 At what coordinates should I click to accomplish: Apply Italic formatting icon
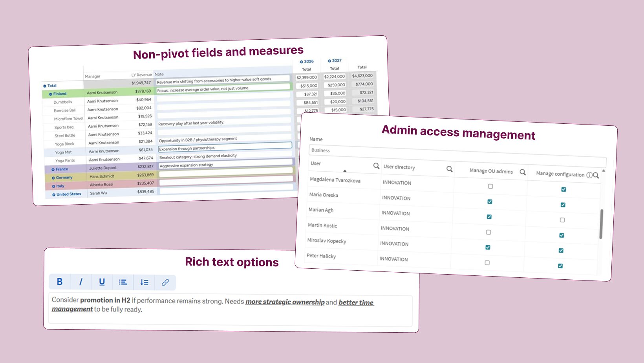[x=81, y=282]
